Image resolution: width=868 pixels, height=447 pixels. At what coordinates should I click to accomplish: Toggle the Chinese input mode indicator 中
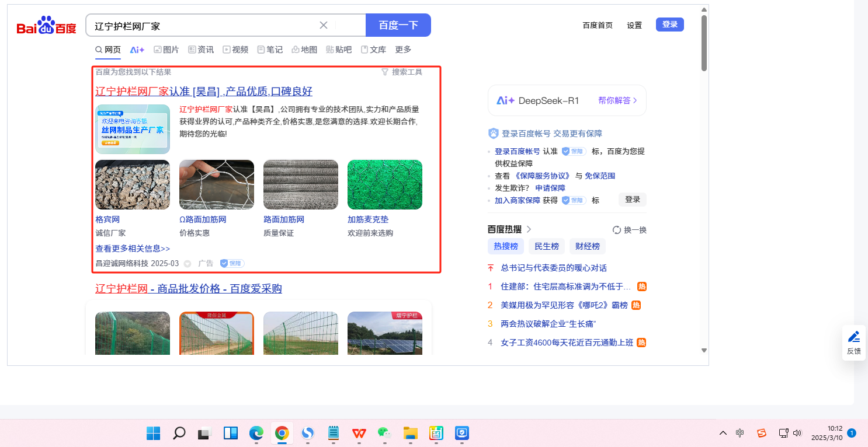pyautogui.click(x=740, y=433)
